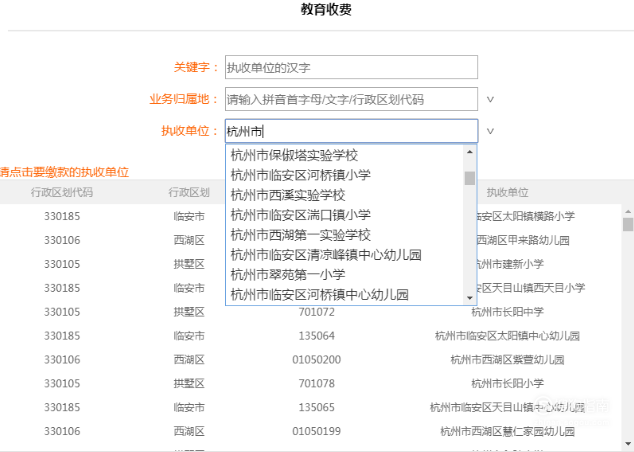Click 杭州市西湖区紫萱幼儿园 in the table
This screenshot has height=452, width=634.
point(507,359)
